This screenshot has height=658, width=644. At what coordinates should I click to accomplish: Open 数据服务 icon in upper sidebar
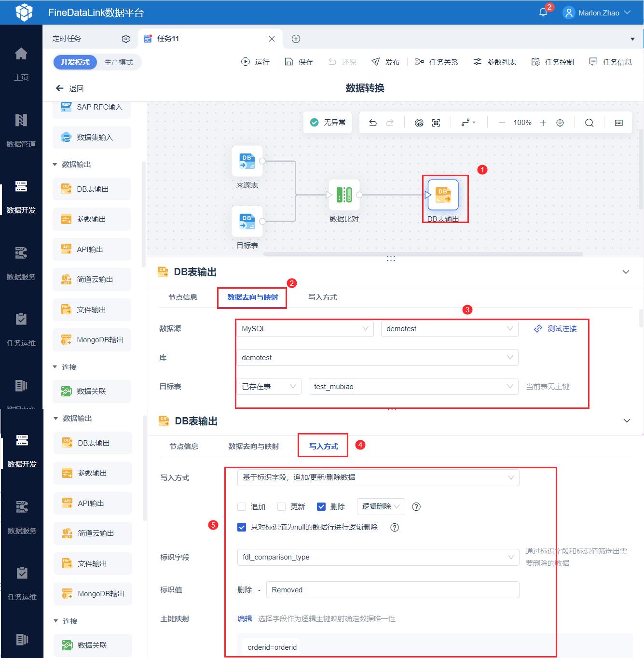point(21,252)
